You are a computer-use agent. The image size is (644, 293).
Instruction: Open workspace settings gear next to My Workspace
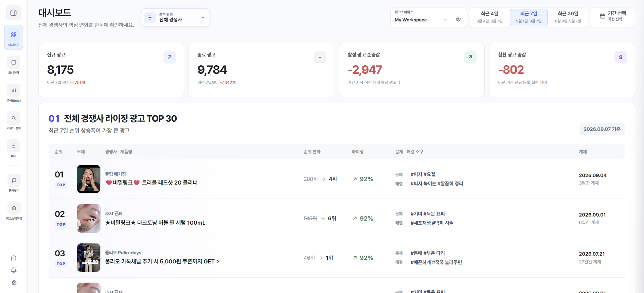coord(459,19)
